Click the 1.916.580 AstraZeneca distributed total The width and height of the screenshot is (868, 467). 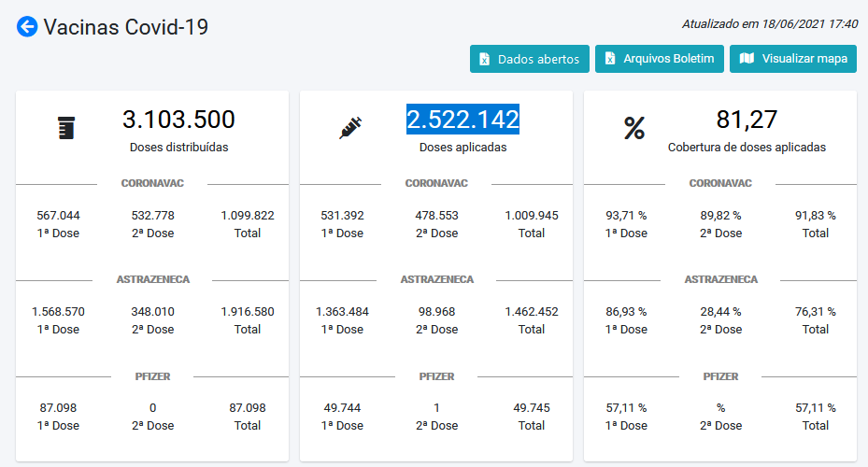click(x=248, y=311)
